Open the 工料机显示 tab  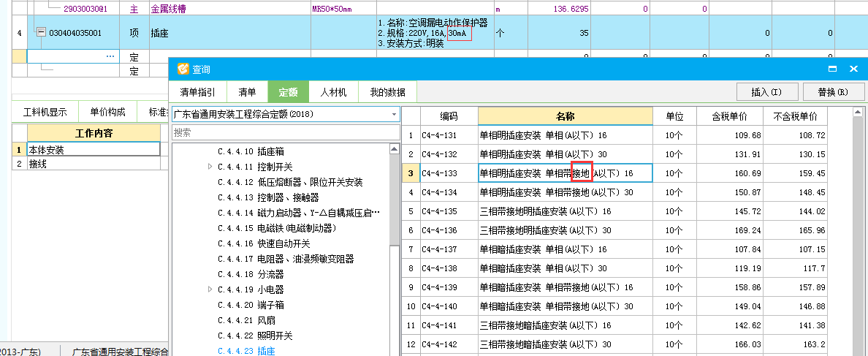point(45,113)
